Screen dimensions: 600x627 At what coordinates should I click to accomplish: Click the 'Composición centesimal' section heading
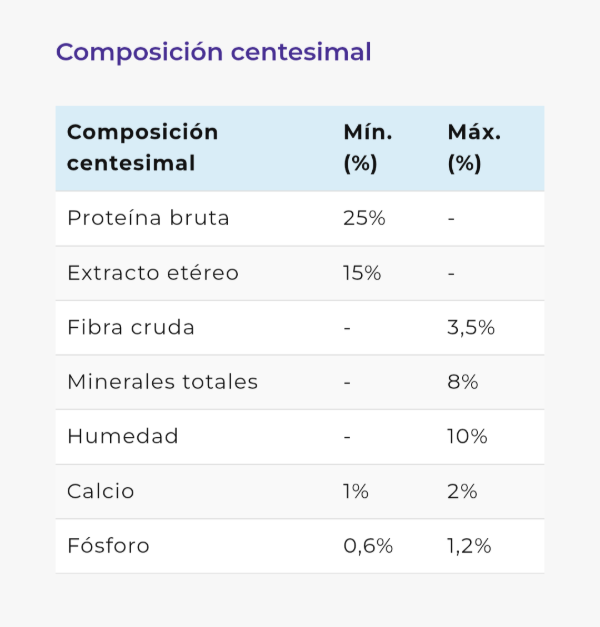tap(213, 52)
